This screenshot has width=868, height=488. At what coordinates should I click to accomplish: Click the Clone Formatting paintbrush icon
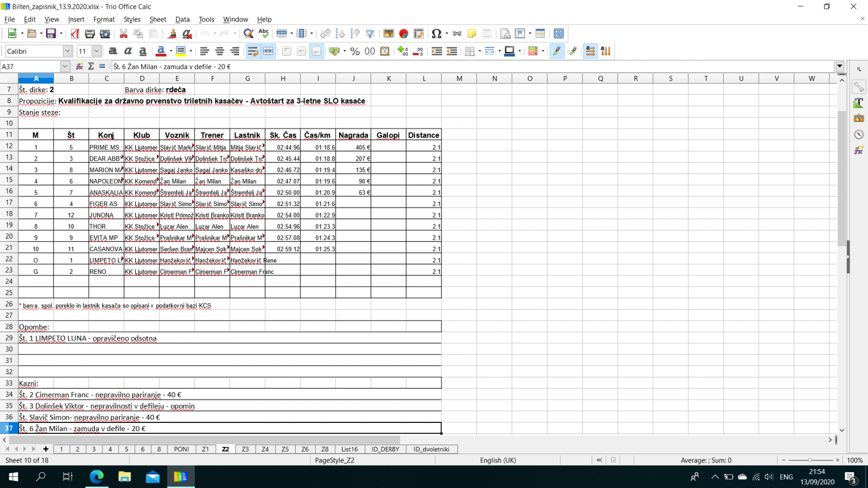[x=173, y=34]
